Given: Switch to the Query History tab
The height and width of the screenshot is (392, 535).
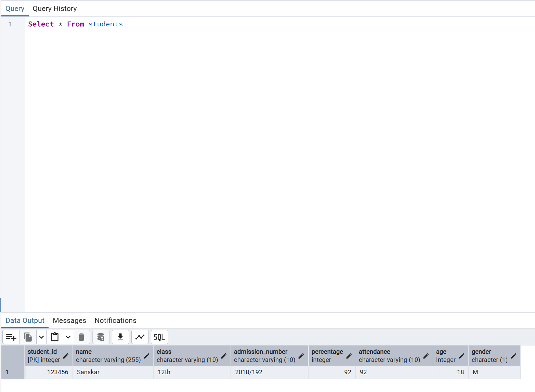Looking at the screenshot, I should [55, 9].
